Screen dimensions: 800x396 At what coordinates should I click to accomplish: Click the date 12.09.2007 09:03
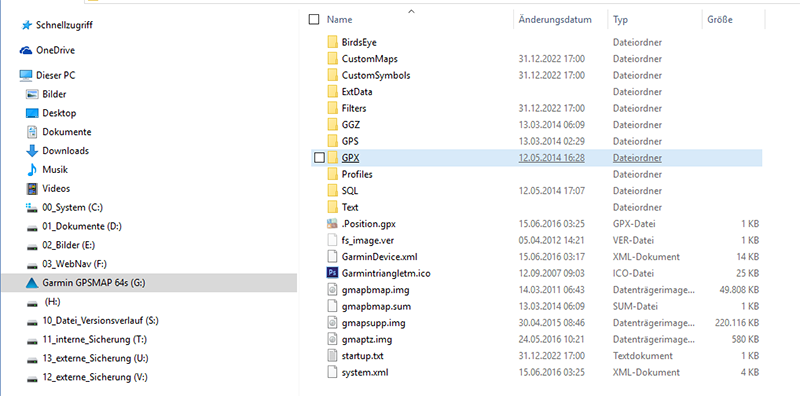coord(552,273)
